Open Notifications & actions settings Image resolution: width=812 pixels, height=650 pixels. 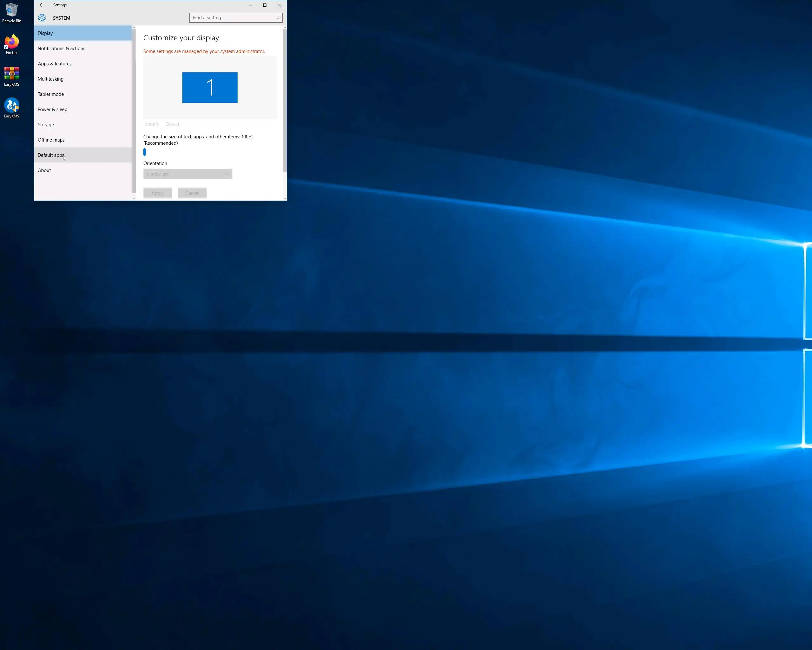tap(62, 49)
